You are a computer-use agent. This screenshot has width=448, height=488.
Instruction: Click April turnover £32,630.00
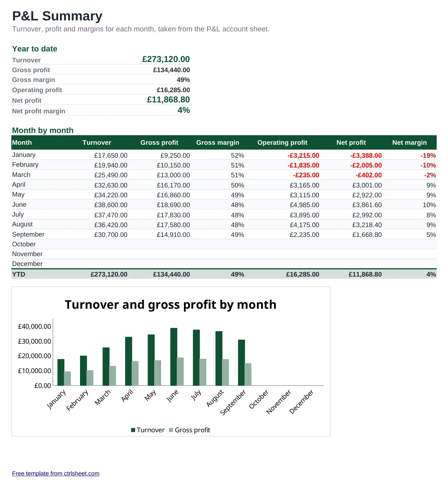pos(111,185)
